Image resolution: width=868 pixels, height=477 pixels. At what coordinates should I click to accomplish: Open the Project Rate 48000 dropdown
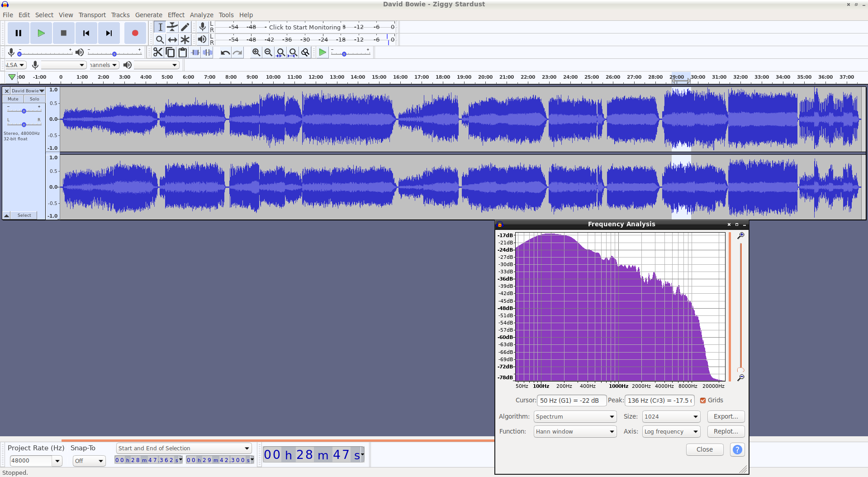pos(57,461)
